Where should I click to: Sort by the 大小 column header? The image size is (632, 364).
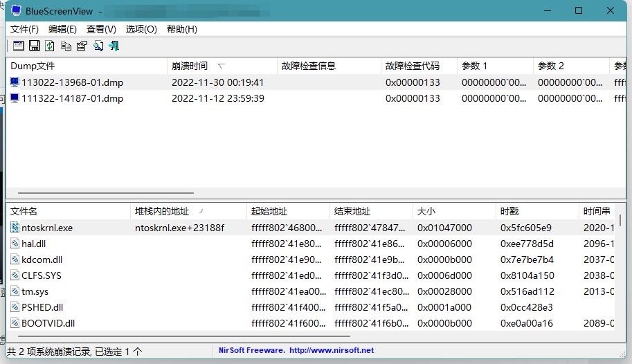[x=454, y=211]
